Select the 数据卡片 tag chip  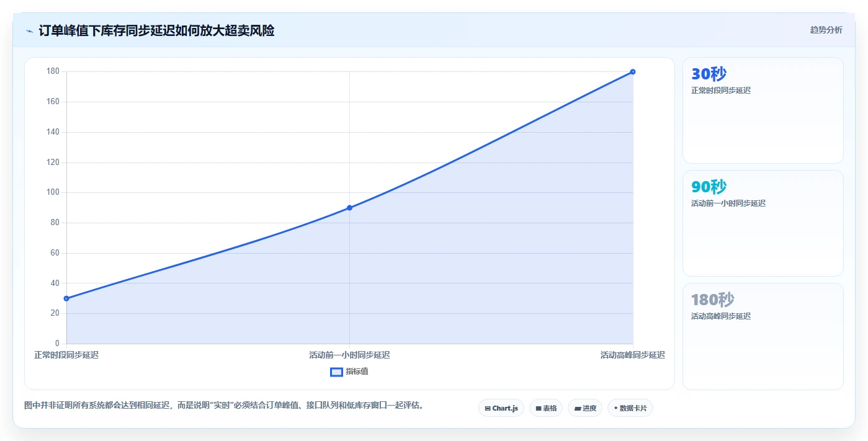click(630, 408)
